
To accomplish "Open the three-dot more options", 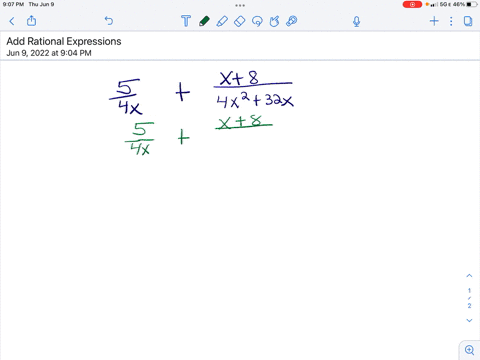I will [451, 21].
